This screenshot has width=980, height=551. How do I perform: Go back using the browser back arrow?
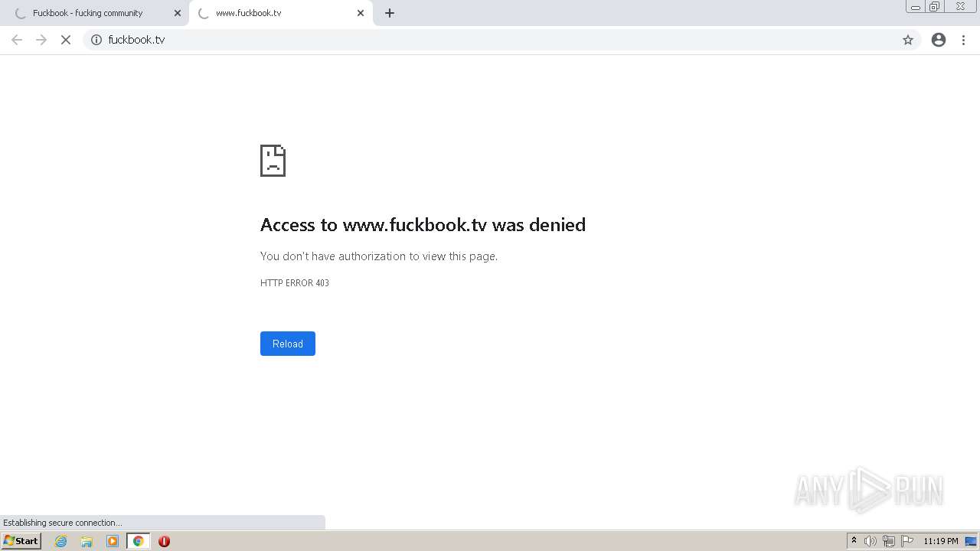coord(17,40)
